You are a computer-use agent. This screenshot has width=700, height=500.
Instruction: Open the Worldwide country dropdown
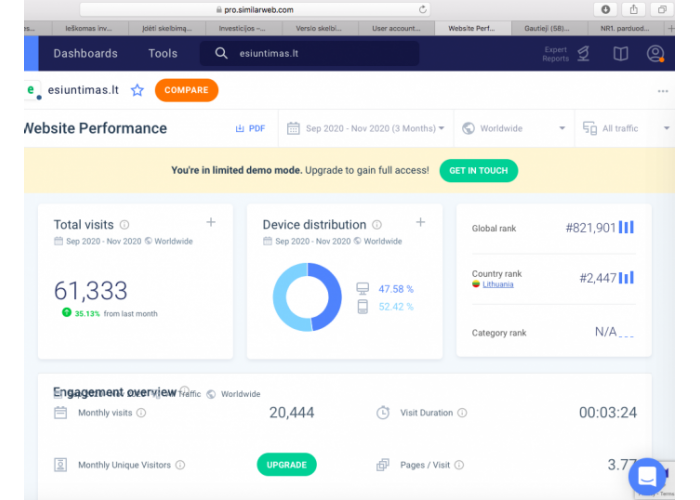(514, 129)
